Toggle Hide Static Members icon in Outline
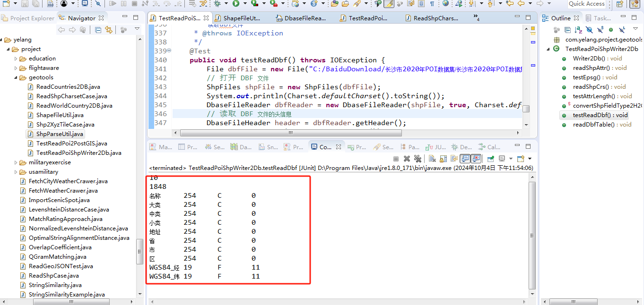Screen dimensions: 644x305 (x=600, y=30)
